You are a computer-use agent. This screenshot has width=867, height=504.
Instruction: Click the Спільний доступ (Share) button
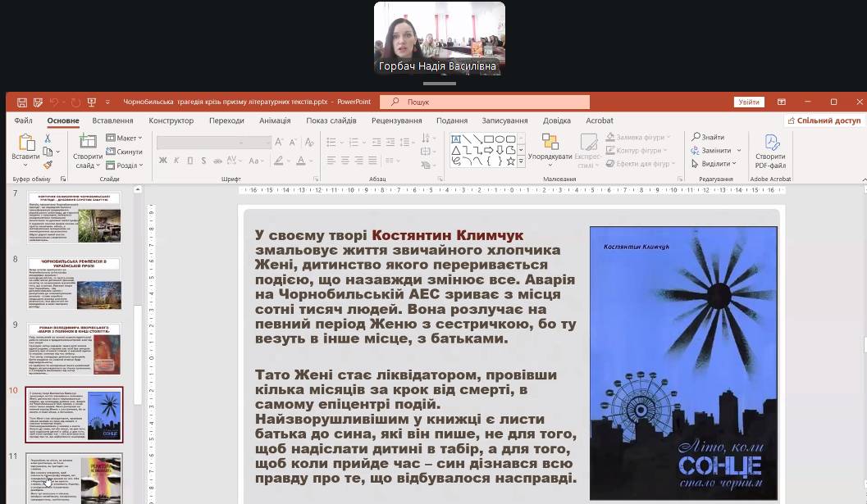point(824,120)
